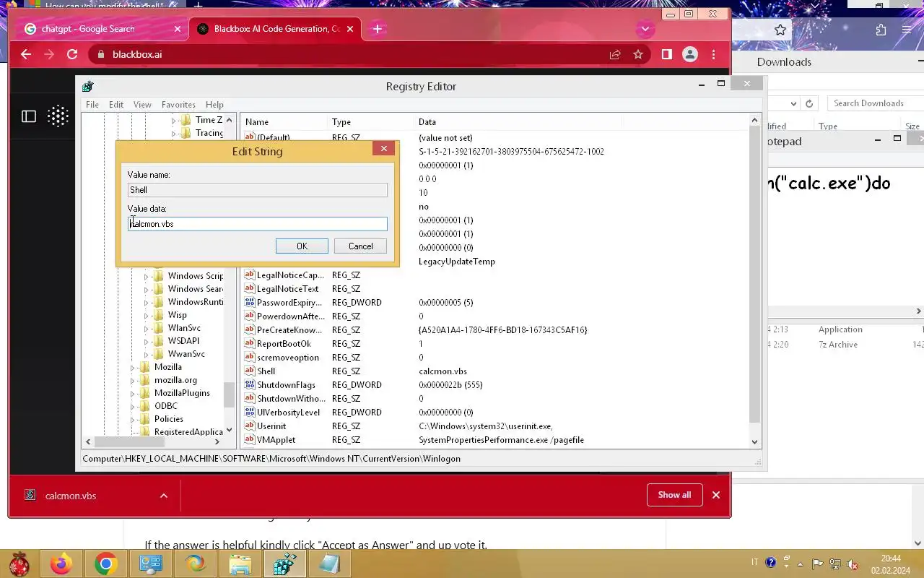924x578 pixels.
Task: Bookmark this page with the star icon
Action: point(638,54)
